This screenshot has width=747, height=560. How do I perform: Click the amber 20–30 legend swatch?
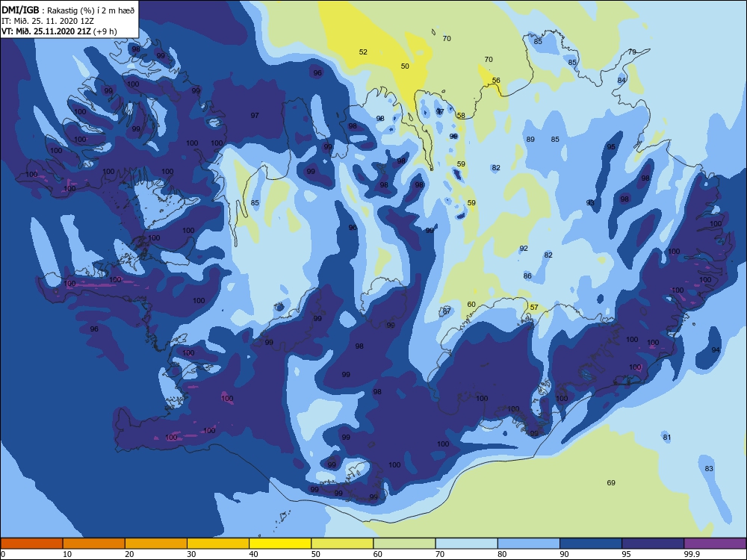[156, 544]
